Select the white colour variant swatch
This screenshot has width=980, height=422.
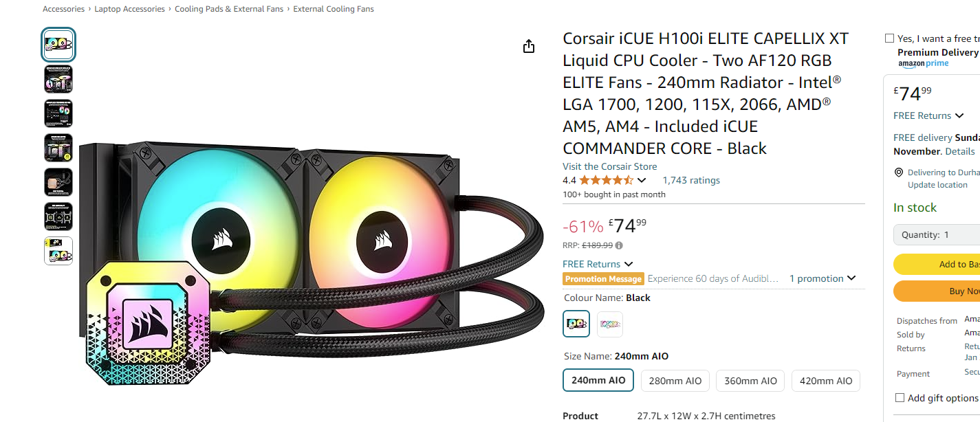click(609, 324)
